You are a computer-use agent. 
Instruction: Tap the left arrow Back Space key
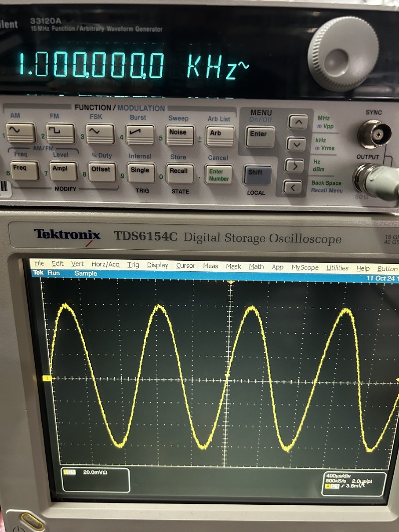(292, 188)
